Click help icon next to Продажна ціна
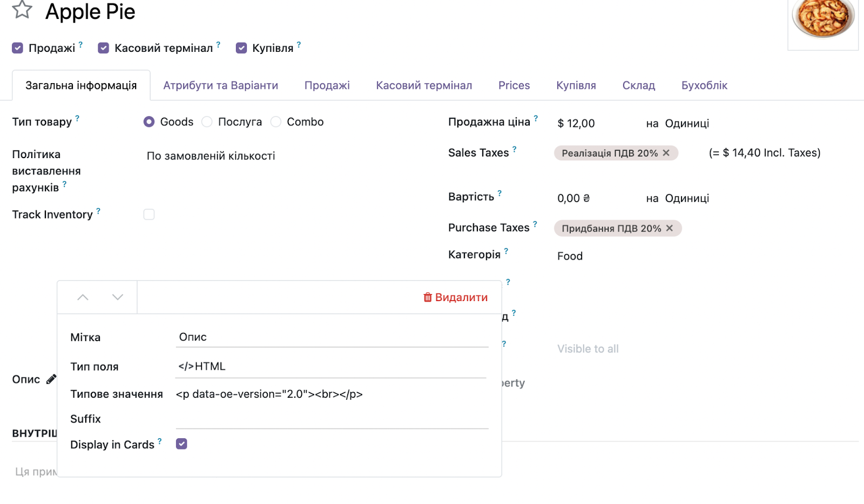 pos(536,118)
